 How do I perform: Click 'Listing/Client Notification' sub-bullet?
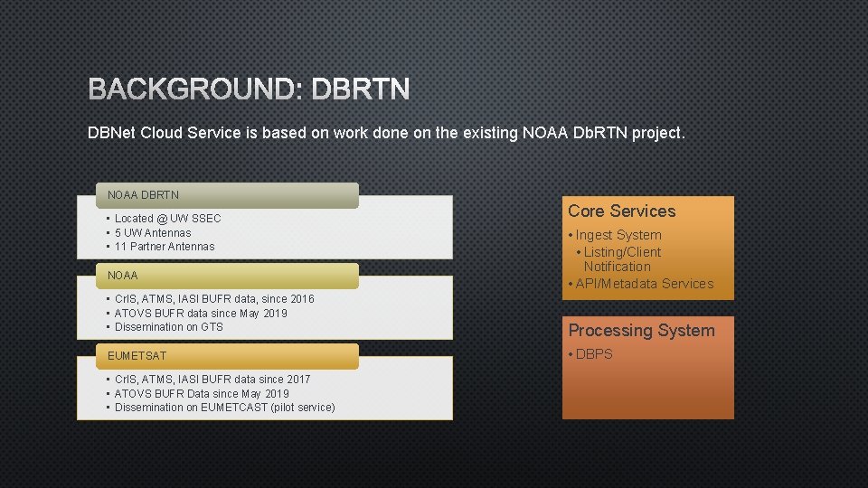tap(622, 259)
